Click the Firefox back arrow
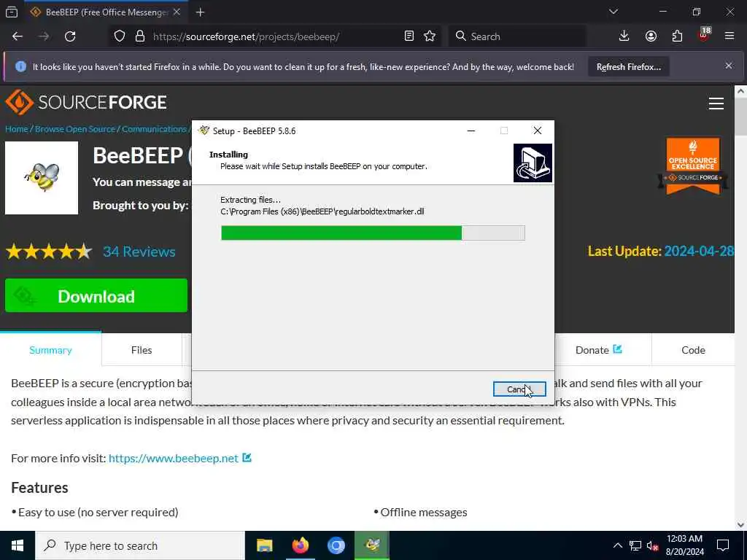This screenshot has height=560, width=747. [x=18, y=36]
